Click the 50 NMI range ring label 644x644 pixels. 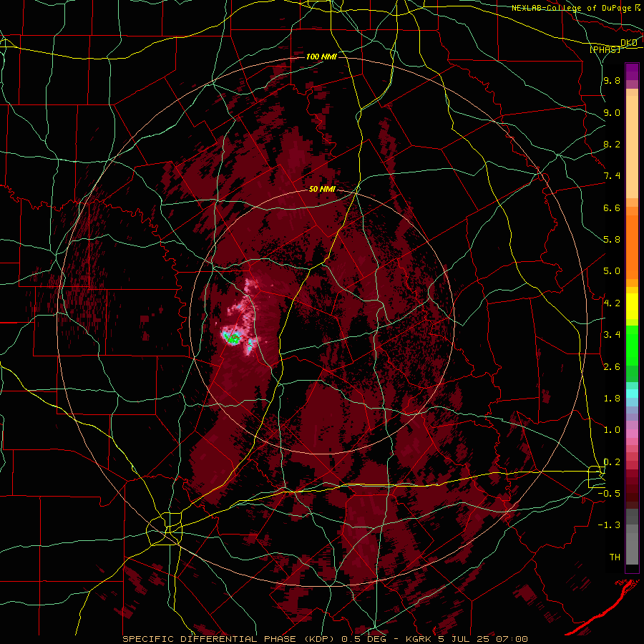click(323, 190)
